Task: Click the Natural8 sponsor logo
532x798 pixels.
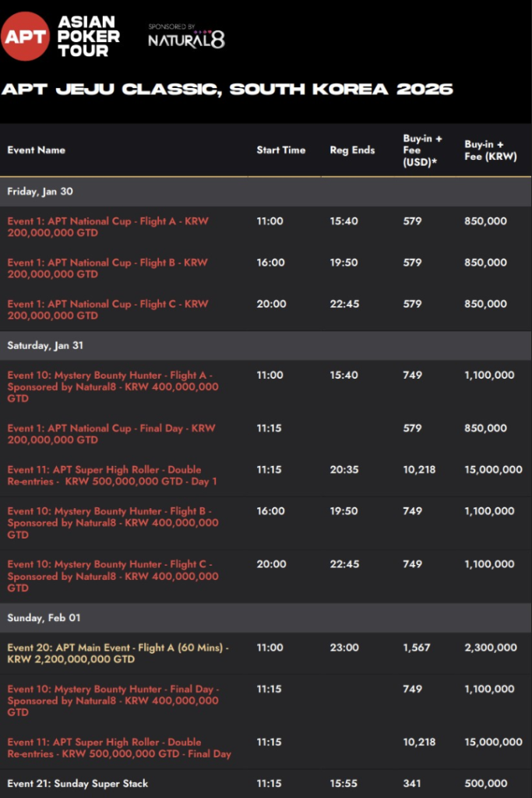Action: tap(186, 37)
